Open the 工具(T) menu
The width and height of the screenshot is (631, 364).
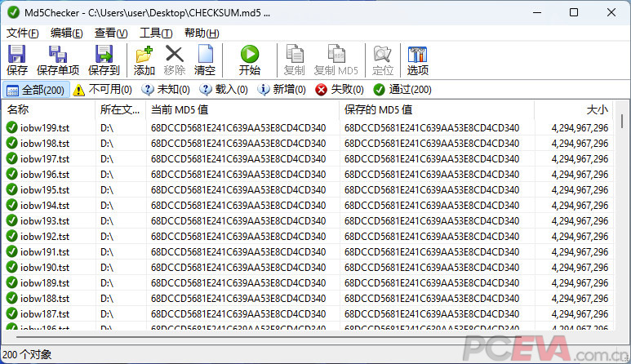click(155, 33)
